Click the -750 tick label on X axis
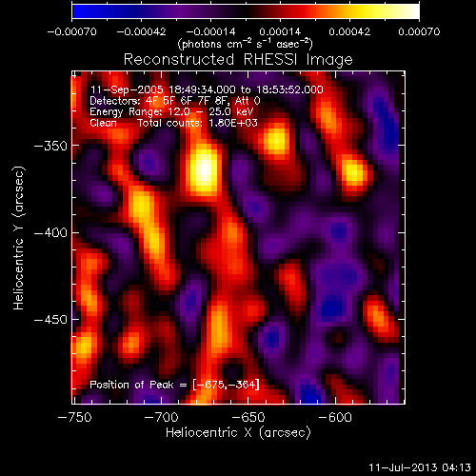 75,417
